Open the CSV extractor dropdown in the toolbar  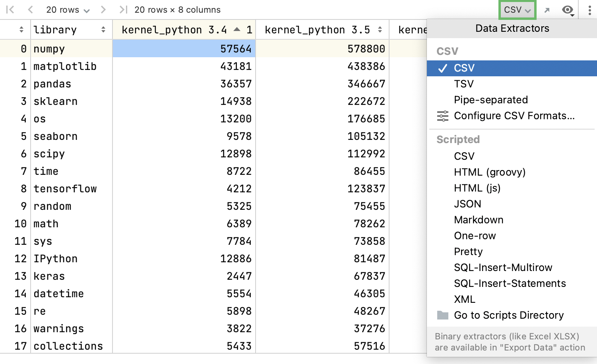pyautogui.click(x=517, y=10)
